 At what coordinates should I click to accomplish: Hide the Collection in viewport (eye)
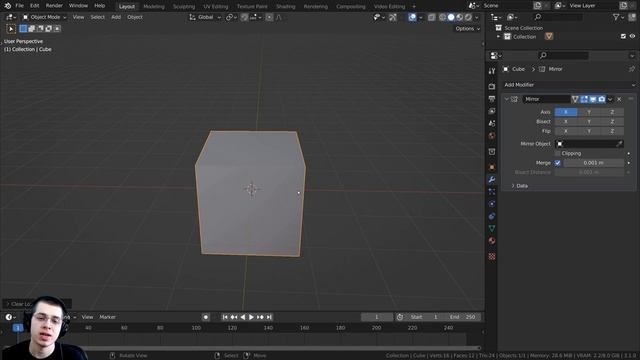632,36
